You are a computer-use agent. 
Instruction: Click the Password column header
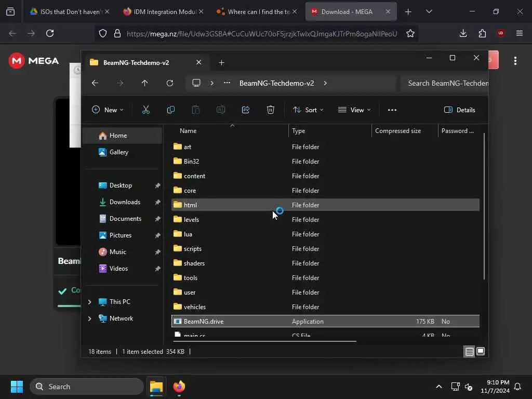[x=457, y=131]
